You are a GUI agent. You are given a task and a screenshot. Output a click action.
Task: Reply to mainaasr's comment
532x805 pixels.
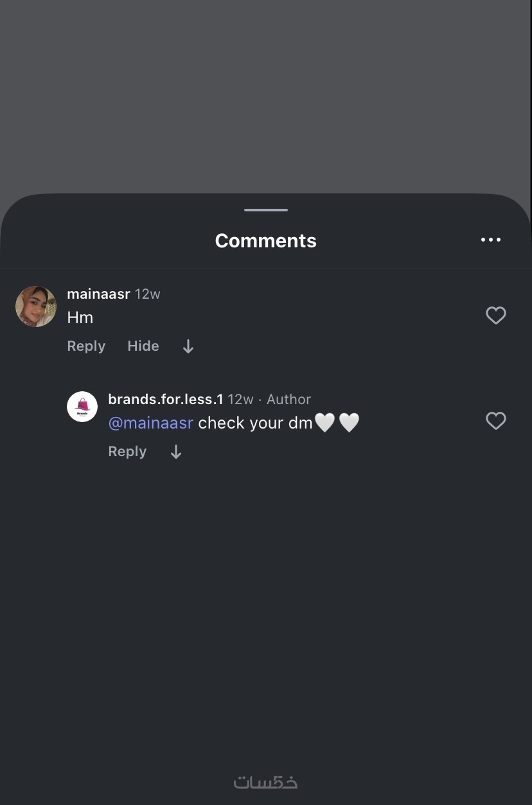86,346
